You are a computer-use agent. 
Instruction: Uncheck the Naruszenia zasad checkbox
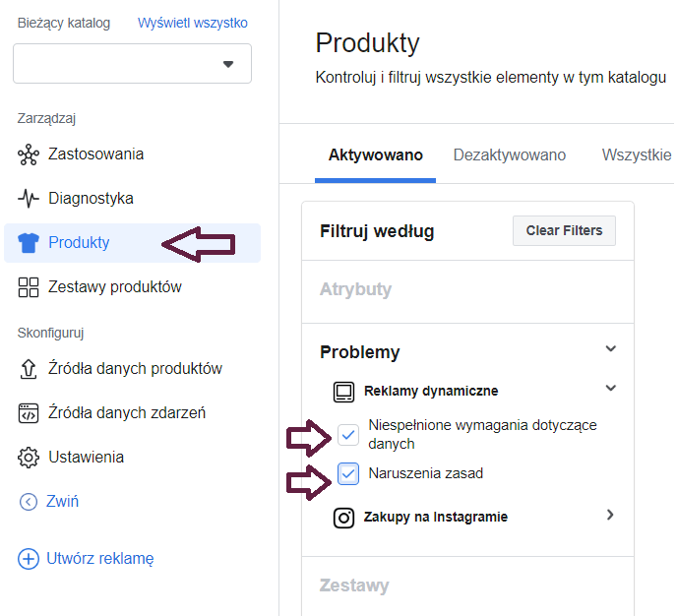click(348, 474)
